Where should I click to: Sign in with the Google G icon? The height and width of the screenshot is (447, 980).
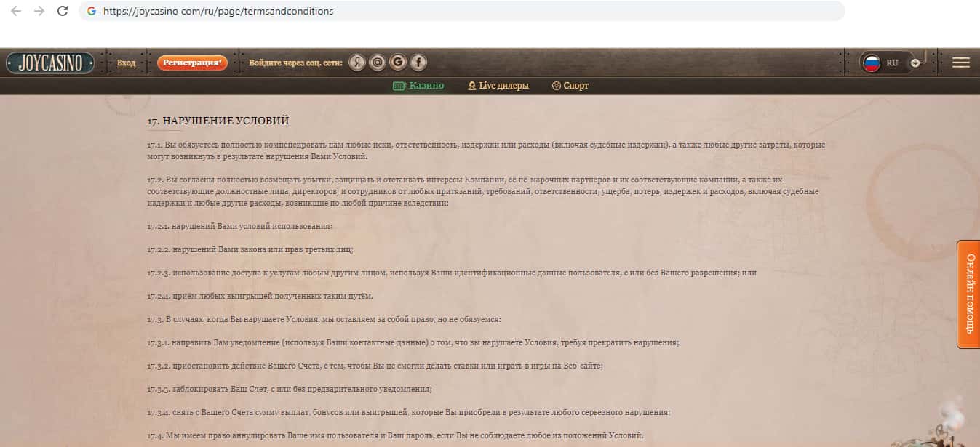click(x=397, y=63)
